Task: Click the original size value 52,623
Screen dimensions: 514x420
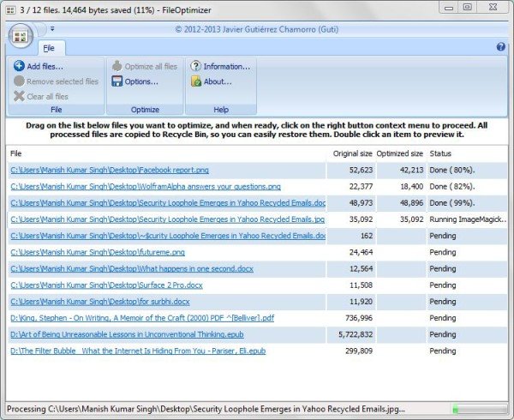Action: [361, 171]
